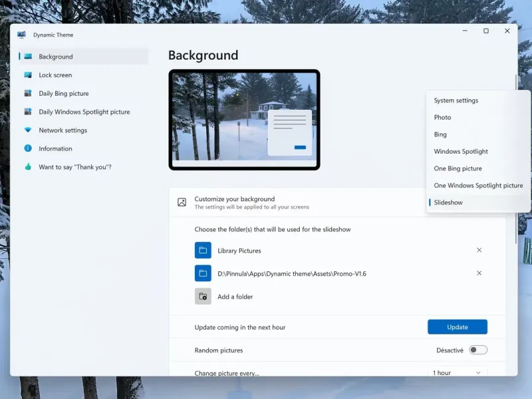Click the blue Update button
532x399 pixels.
(x=458, y=327)
